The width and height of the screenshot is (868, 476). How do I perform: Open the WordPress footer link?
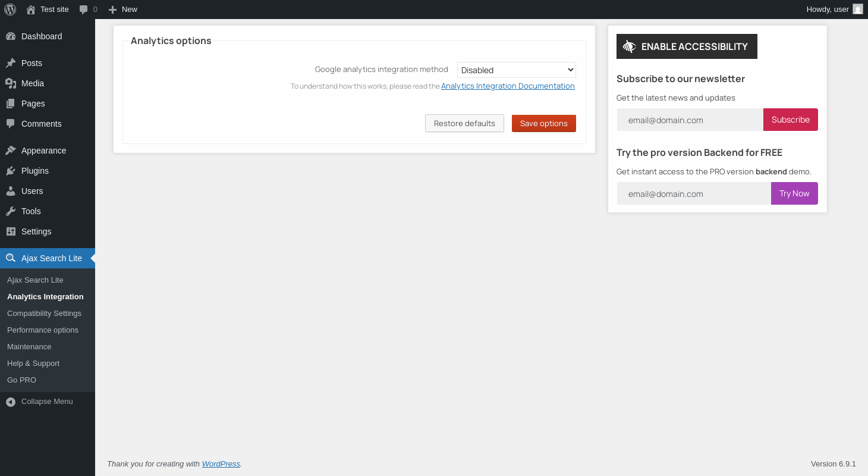click(221, 464)
